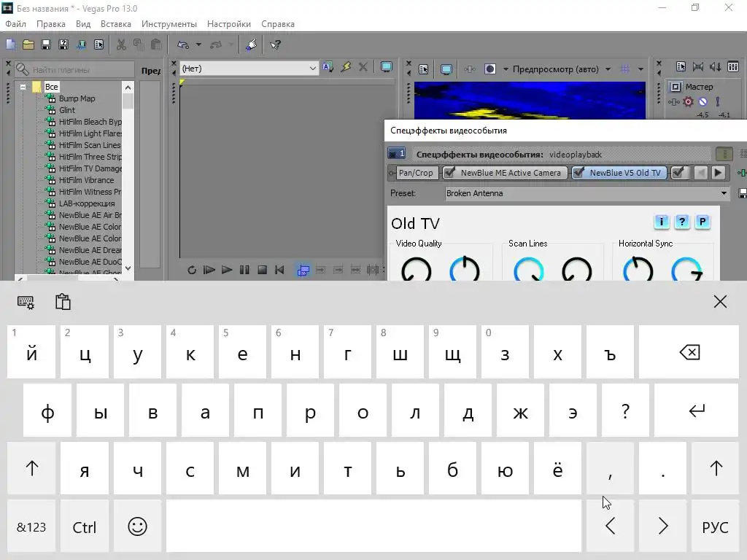Mute master bus icon
The height and width of the screenshot is (560, 747).
point(703,101)
